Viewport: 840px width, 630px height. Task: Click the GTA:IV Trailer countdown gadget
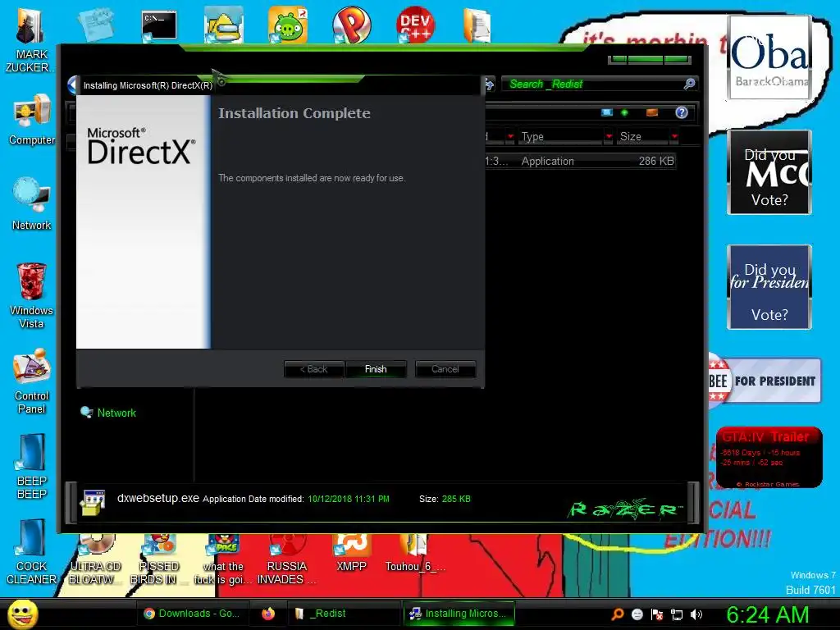[x=769, y=458]
